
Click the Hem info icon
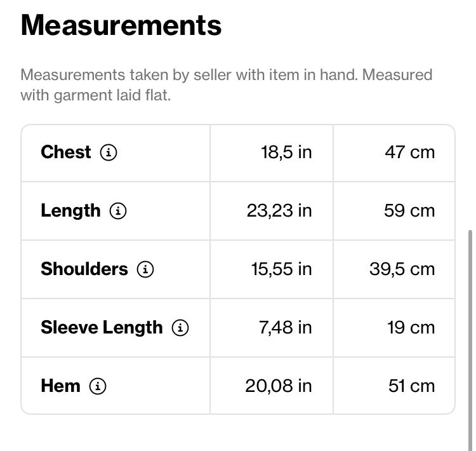click(98, 386)
